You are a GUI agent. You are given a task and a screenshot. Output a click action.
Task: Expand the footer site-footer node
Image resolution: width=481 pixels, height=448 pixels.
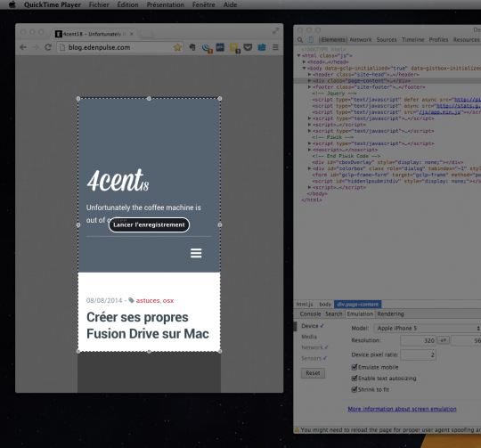[309, 86]
